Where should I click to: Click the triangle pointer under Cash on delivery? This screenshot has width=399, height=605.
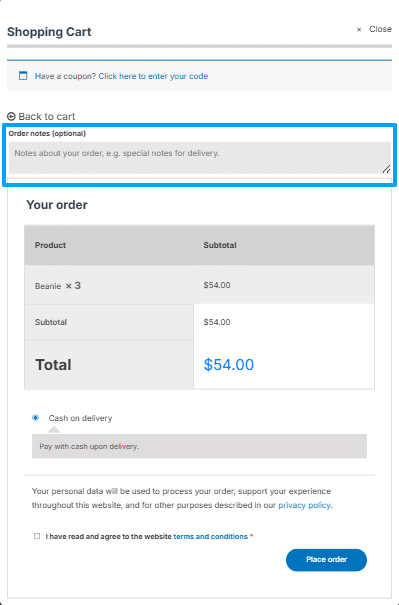tap(54, 430)
